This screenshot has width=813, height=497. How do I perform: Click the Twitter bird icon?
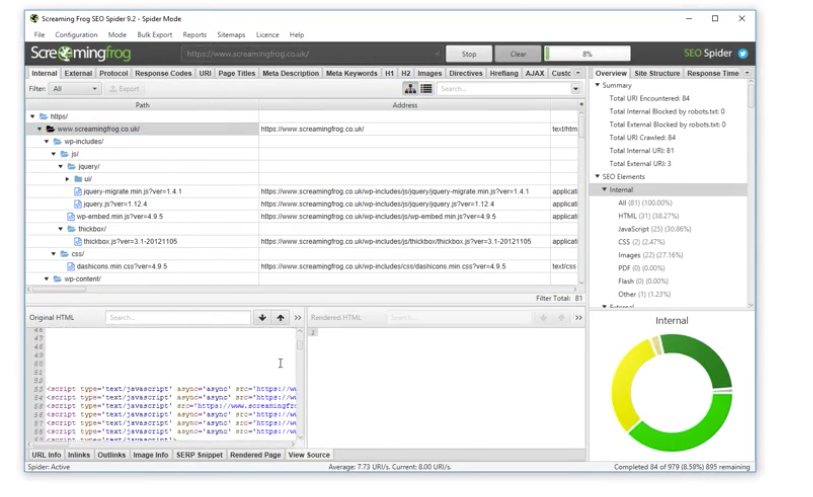click(x=743, y=53)
